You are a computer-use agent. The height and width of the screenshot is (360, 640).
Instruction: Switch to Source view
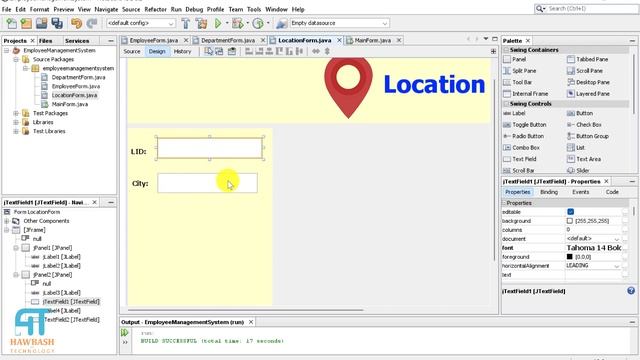click(132, 51)
